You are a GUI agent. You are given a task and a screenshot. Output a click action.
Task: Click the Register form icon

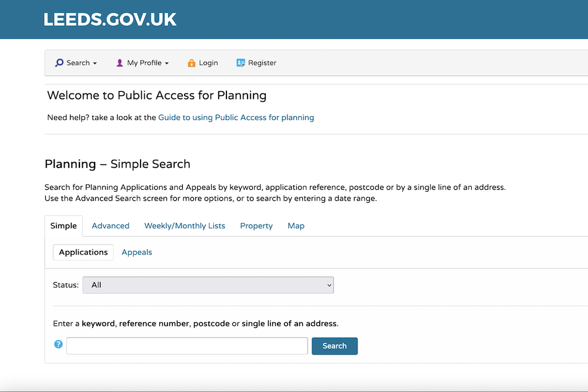240,63
